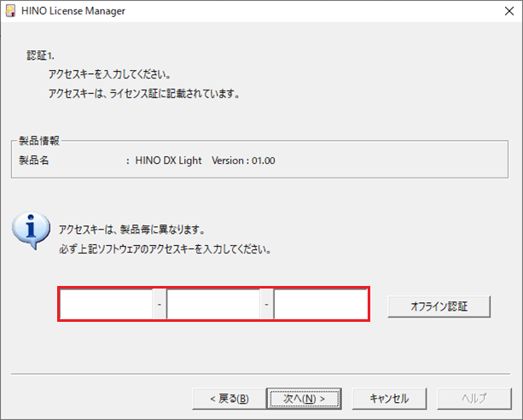The width and height of the screenshot is (523, 420).
Task: Click the アクセスキーを入力してください instruction
Action: (x=110, y=74)
